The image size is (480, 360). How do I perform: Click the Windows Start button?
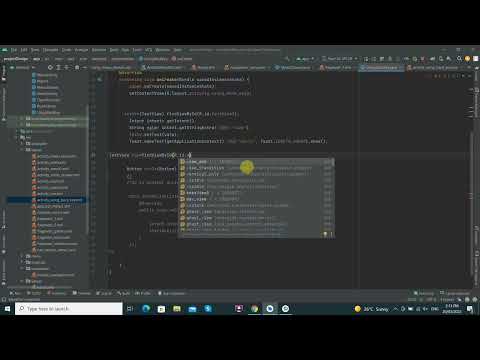point(7,309)
